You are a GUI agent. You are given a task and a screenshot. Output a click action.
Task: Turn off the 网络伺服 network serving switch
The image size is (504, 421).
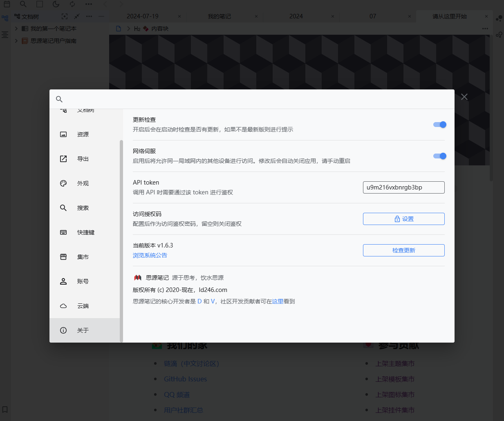439,156
